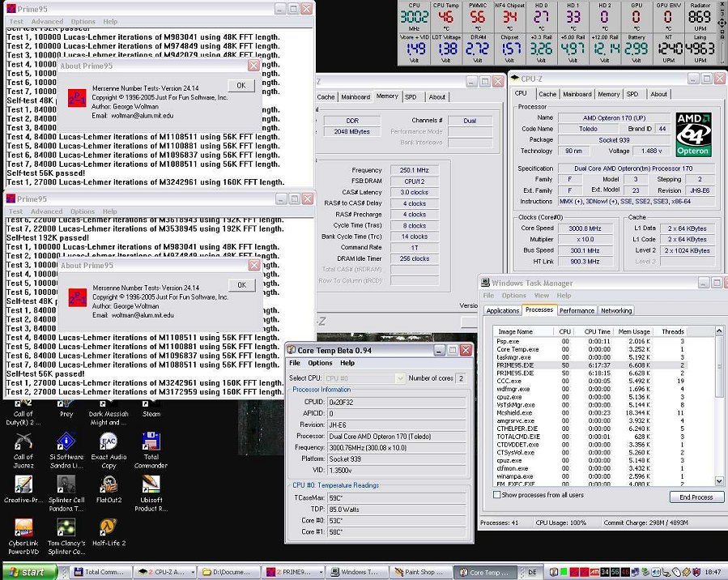Viewport: 728px width, 580px height.
Task: Enable Show processes from all users
Action: [x=496, y=495]
